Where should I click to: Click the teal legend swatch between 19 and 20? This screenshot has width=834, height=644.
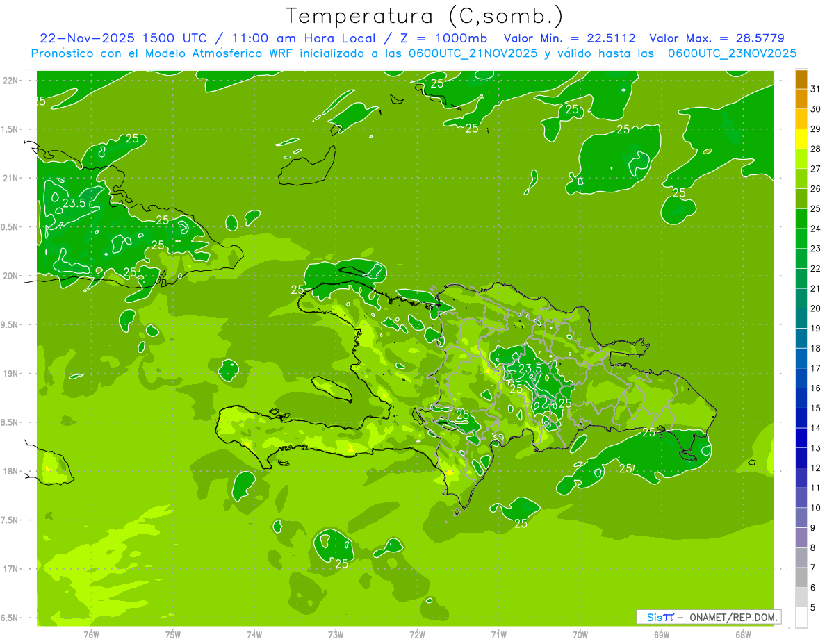tap(801, 319)
